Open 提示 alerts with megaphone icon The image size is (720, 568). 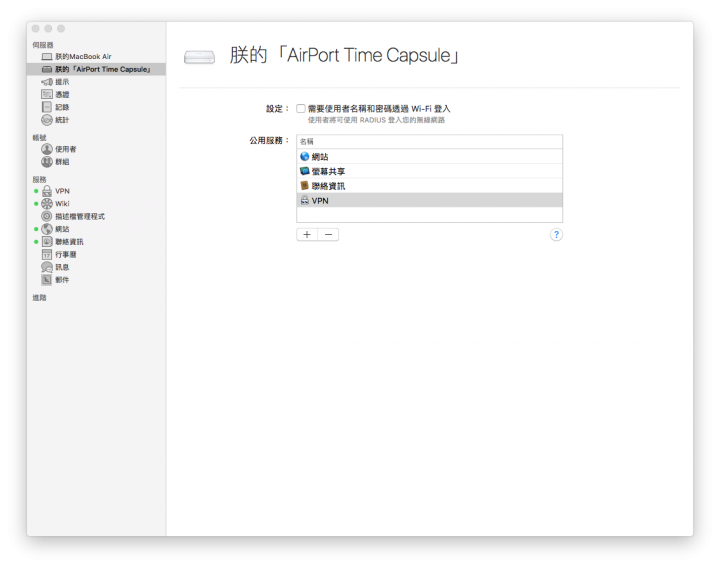[55, 82]
